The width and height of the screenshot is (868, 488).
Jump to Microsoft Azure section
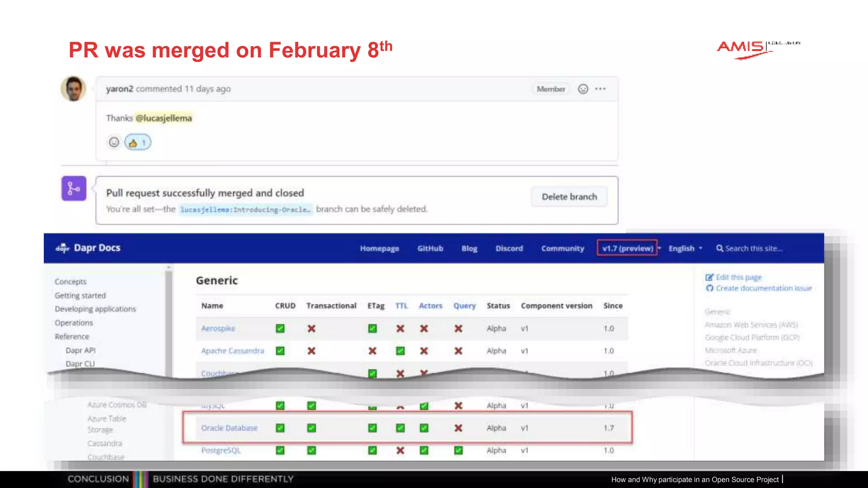[731, 350]
